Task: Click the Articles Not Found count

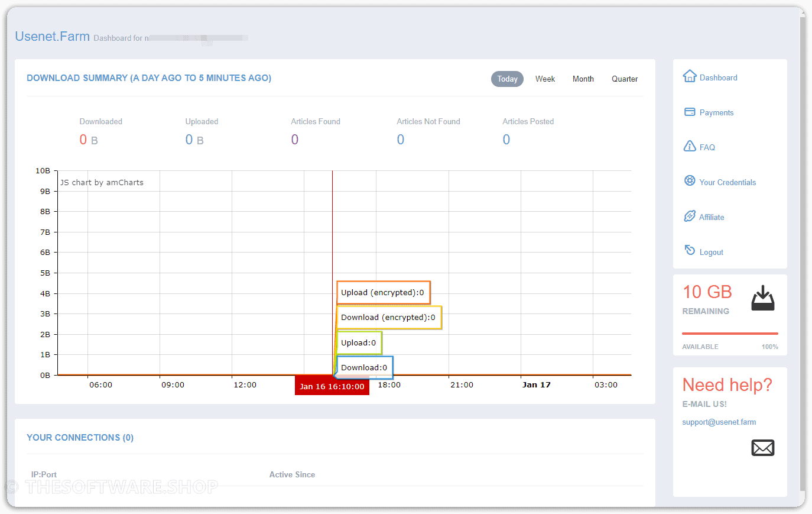Action: 401,140
